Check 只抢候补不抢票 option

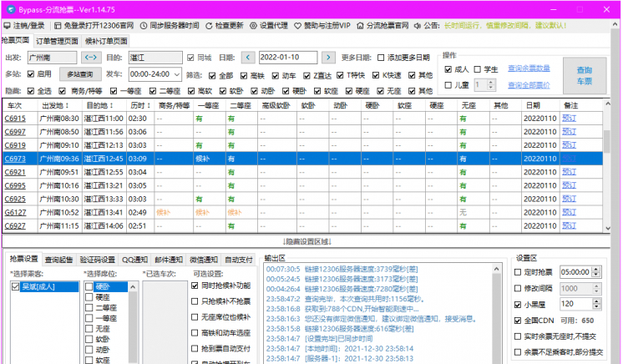click(195, 301)
